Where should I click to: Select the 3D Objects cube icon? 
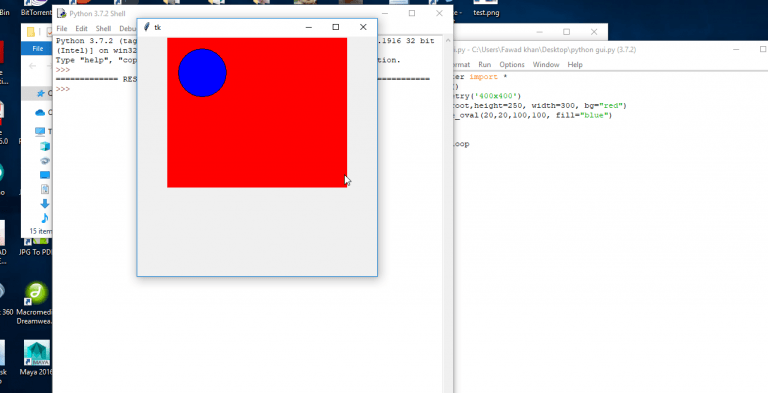coord(45,146)
